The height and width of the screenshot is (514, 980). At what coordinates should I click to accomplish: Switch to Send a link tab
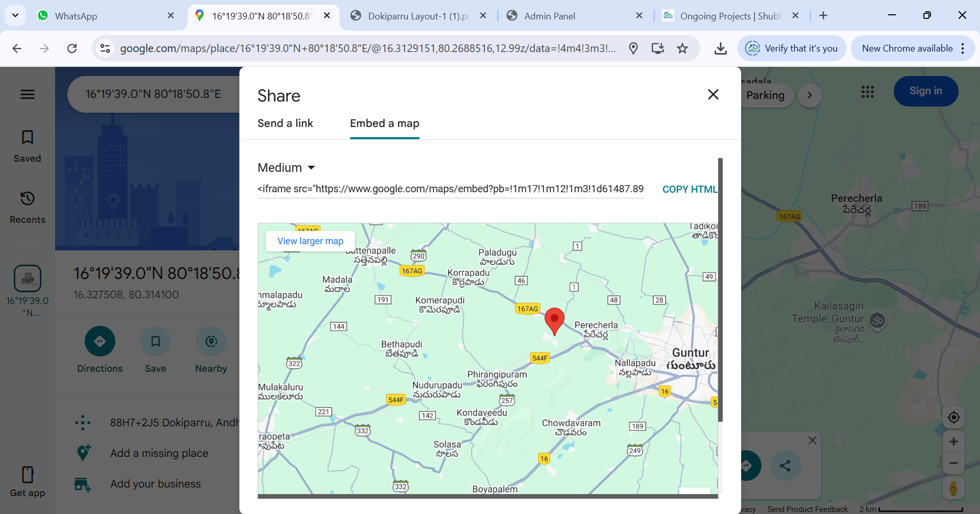coord(285,123)
